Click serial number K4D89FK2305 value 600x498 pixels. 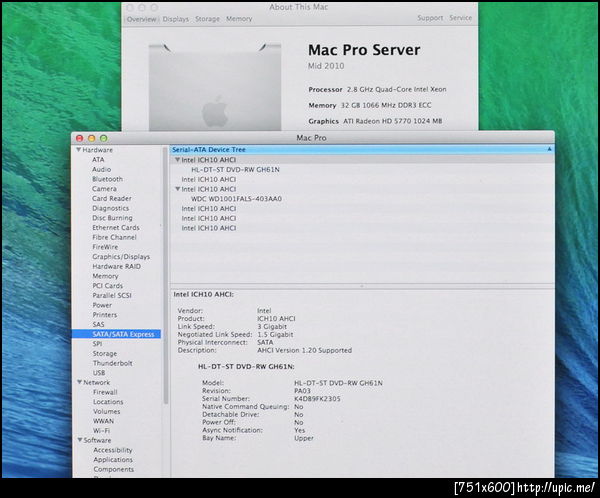317,399
